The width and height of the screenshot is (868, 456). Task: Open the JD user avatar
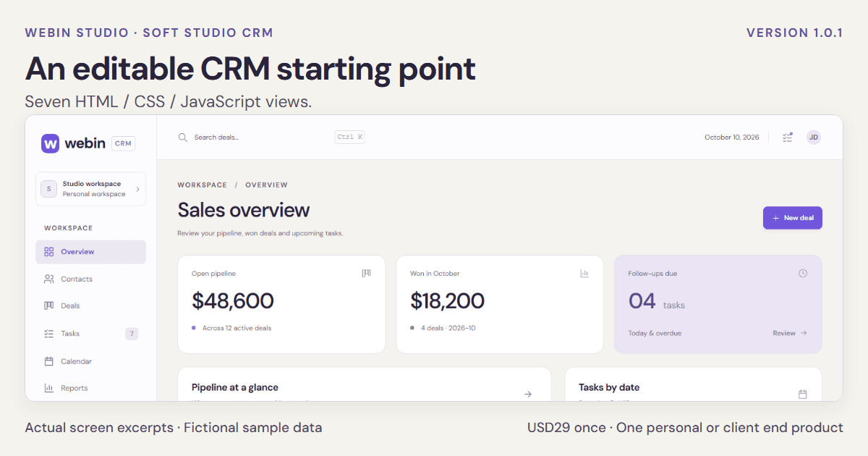(814, 138)
